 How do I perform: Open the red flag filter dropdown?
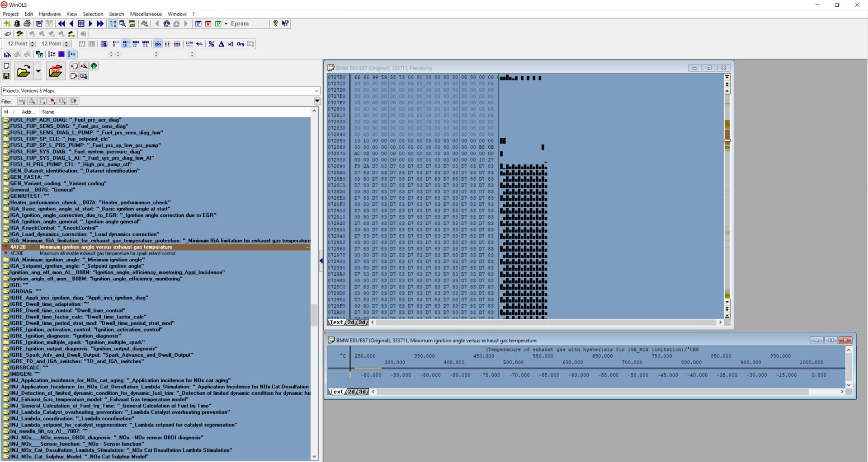click(52, 101)
